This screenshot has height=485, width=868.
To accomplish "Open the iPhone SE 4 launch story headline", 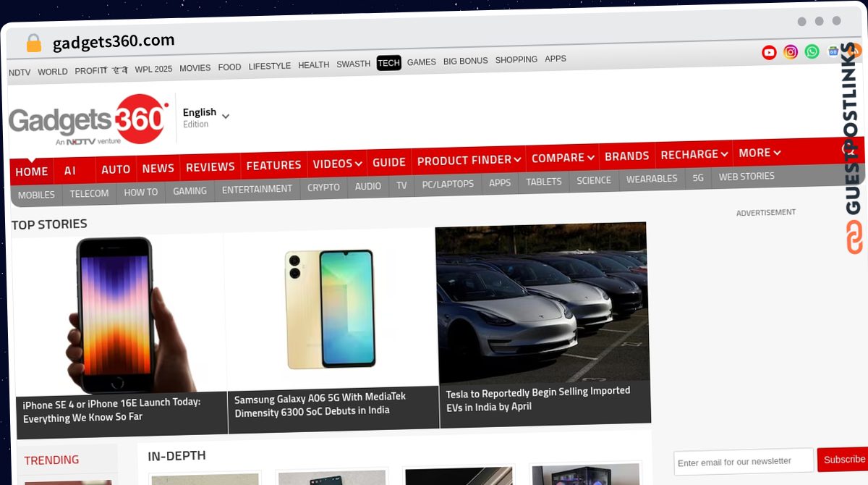I will pos(111,410).
